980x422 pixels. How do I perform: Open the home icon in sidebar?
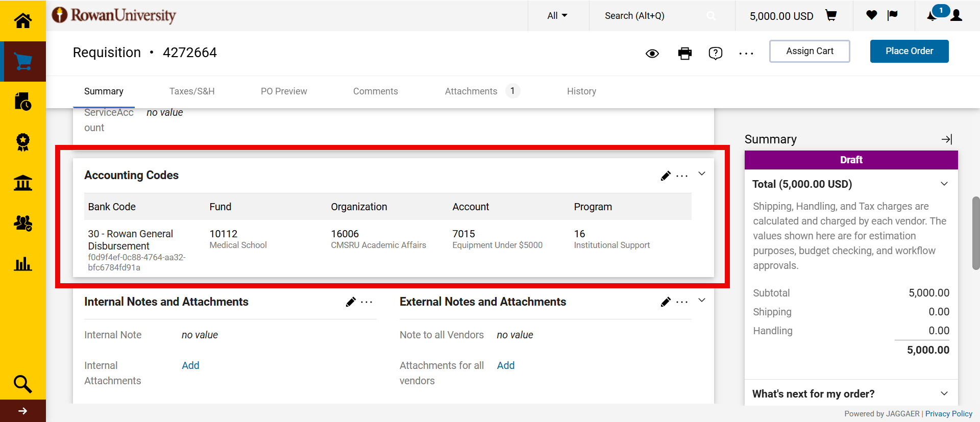[x=22, y=21]
